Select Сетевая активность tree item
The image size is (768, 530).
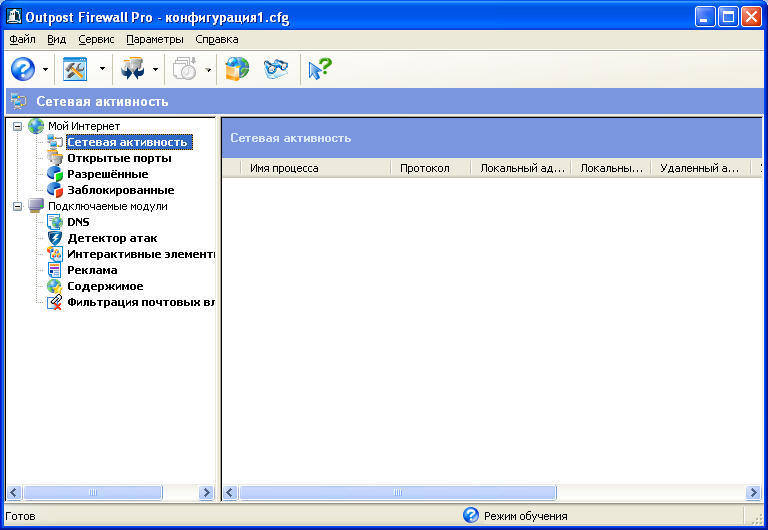click(129, 142)
